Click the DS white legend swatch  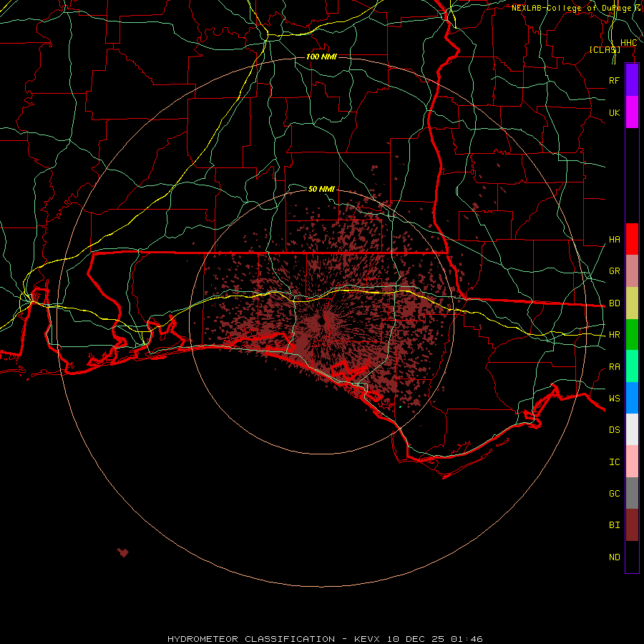pyautogui.click(x=632, y=429)
